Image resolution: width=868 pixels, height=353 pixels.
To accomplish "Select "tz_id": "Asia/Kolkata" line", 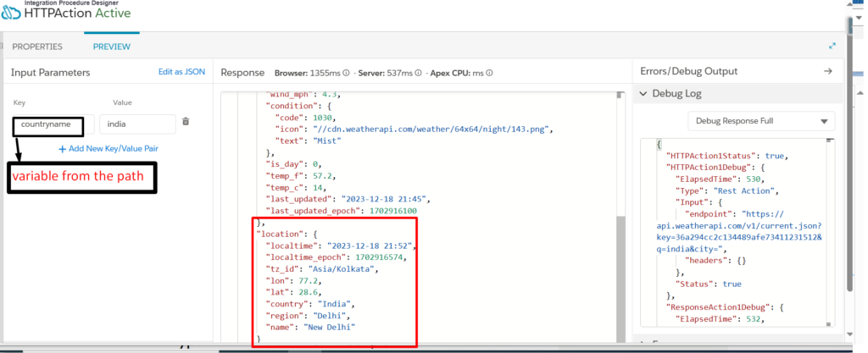I will point(321,269).
